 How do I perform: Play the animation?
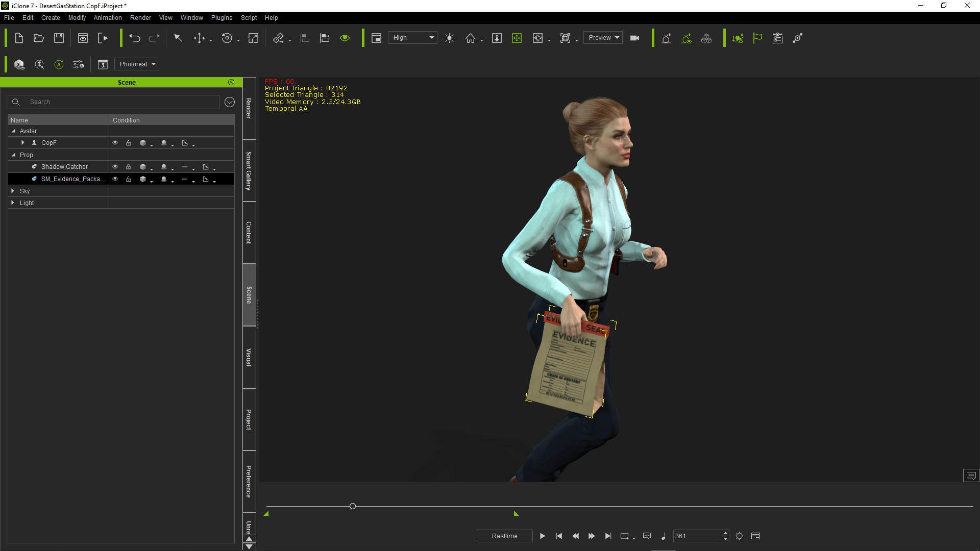pyautogui.click(x=543, y=536)
